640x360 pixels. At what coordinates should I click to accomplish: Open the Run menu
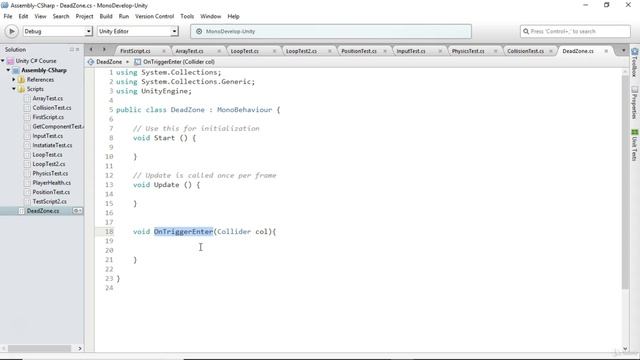coord(124,16)
